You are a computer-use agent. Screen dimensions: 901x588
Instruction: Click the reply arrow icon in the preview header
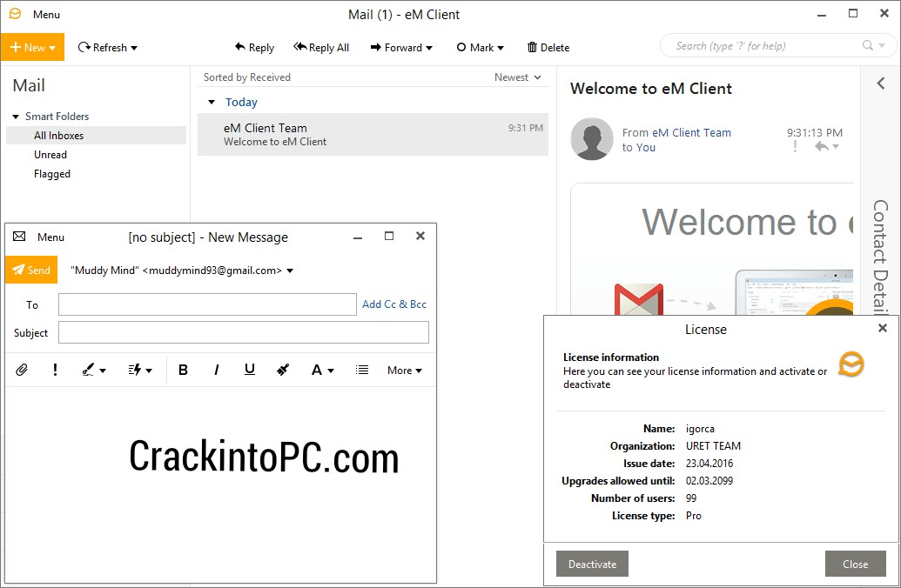[821, 146]
